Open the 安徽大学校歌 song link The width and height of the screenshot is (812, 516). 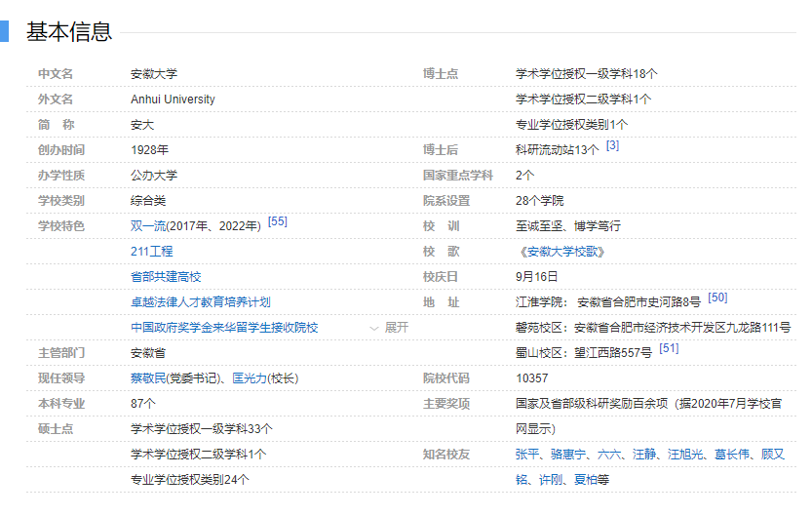[x=562, y=252]
